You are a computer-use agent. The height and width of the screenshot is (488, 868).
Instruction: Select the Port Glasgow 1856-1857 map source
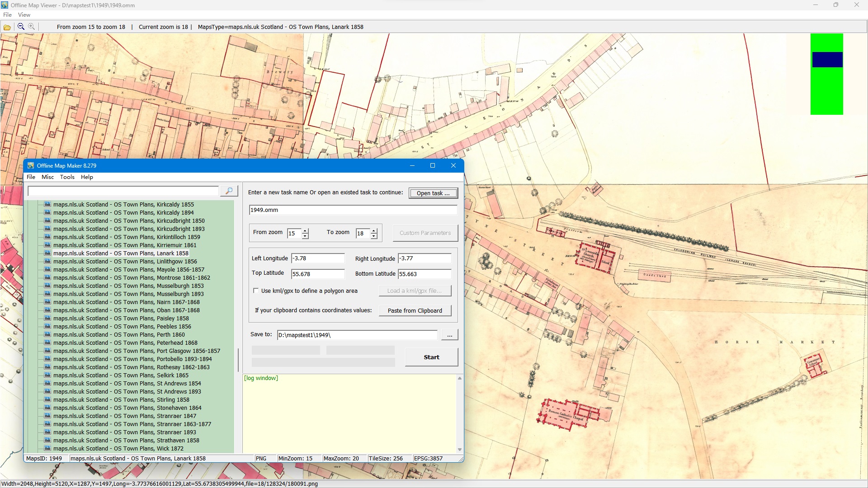(137, 351)
